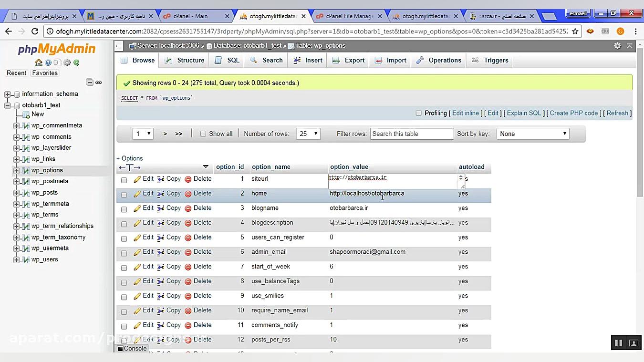Switch to the Structure tab
The height and width of the screenshot is (362, 644).
coord(185,61)
